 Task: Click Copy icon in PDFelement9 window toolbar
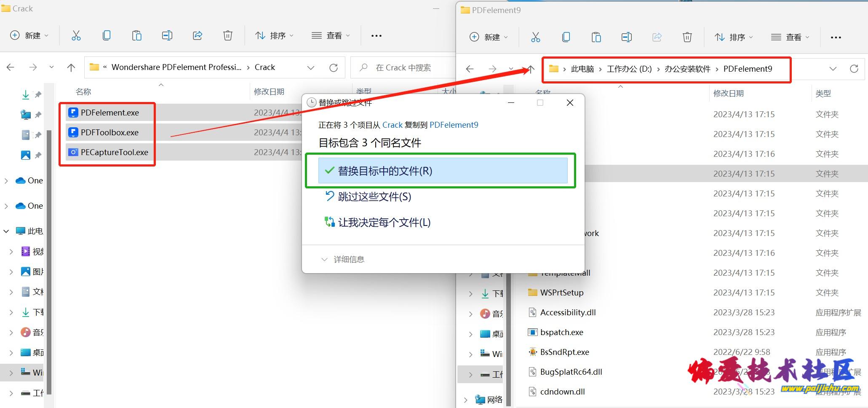point(566,37)
